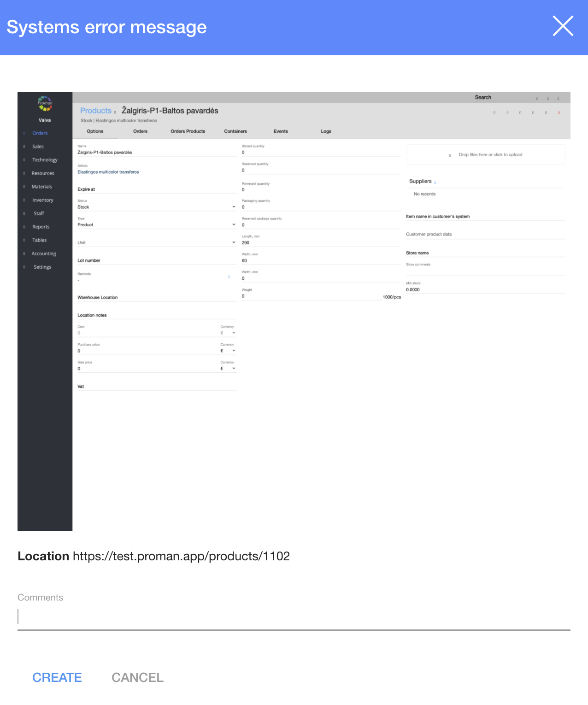
Task: Click the Proman logo in sidebar
Action: point(45,104)
